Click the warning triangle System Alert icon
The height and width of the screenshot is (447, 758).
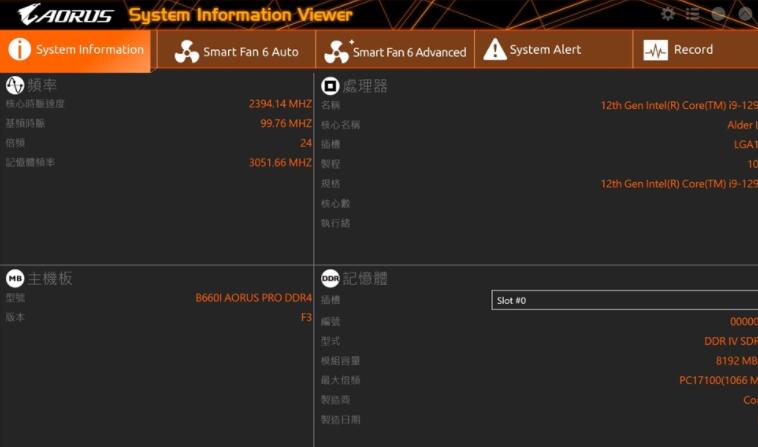(495, 50)
